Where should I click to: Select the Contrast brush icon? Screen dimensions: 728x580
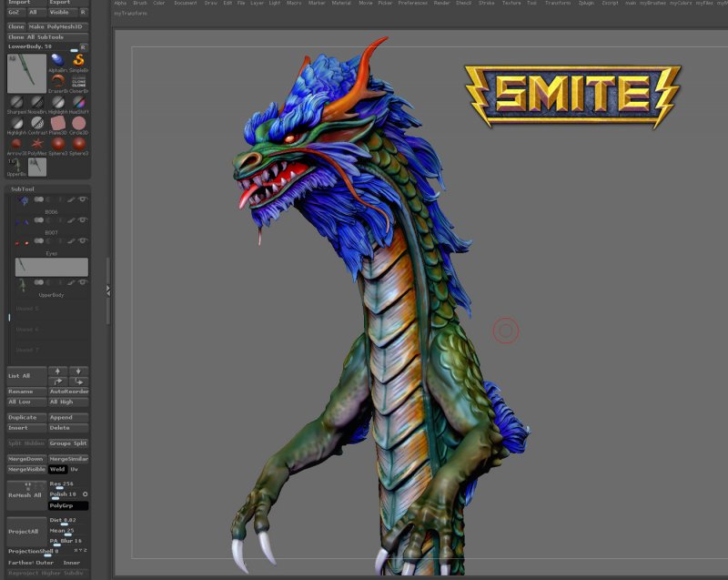37,123
